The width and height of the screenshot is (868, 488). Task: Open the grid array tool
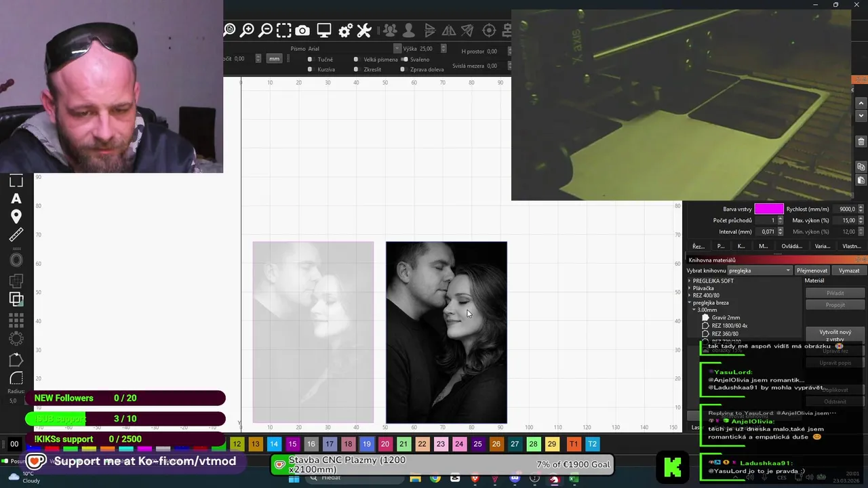pos(16,320)
